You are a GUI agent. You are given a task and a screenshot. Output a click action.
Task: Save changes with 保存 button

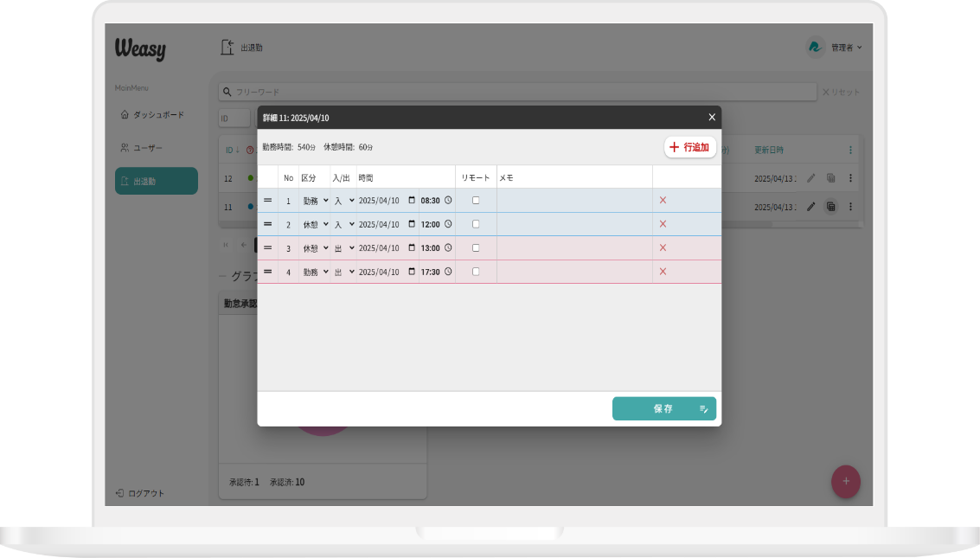[x=663, y=408]
